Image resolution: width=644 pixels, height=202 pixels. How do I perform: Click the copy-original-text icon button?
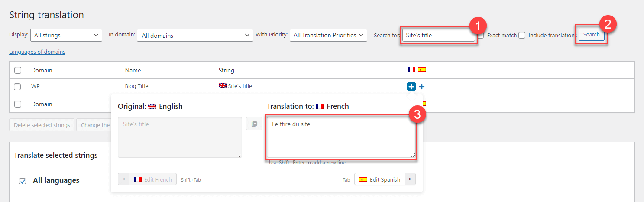[x=254, y=124]
